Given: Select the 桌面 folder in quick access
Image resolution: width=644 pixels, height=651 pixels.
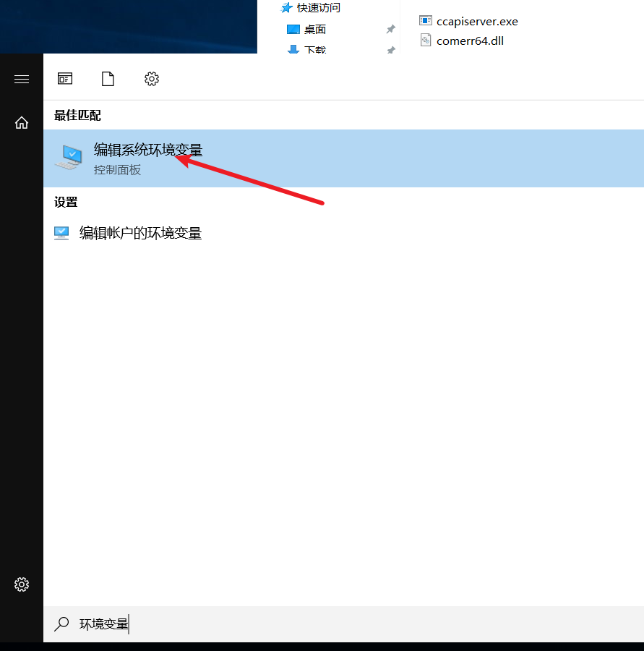Looking at the screenshot, I should (x=315, y=30).
